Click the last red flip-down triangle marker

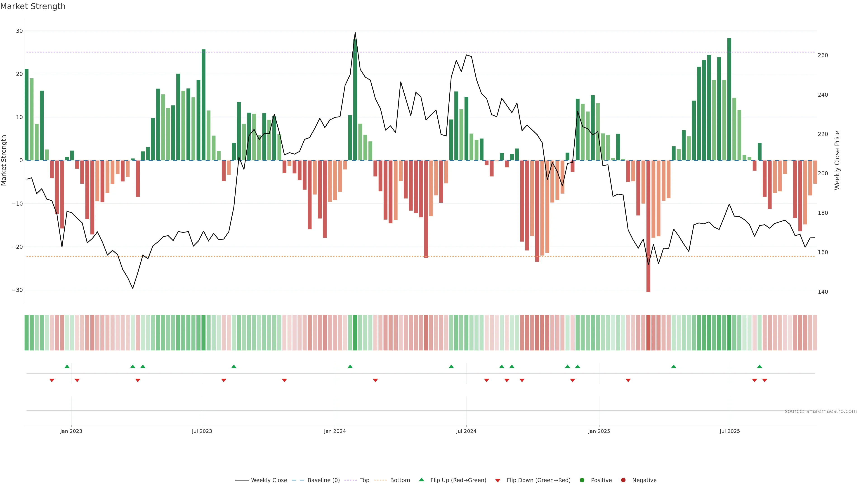pos(764,380)
